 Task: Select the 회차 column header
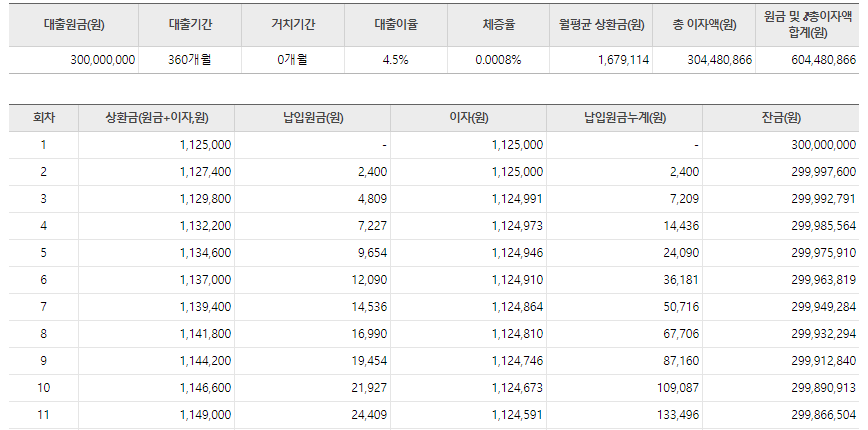44,118
